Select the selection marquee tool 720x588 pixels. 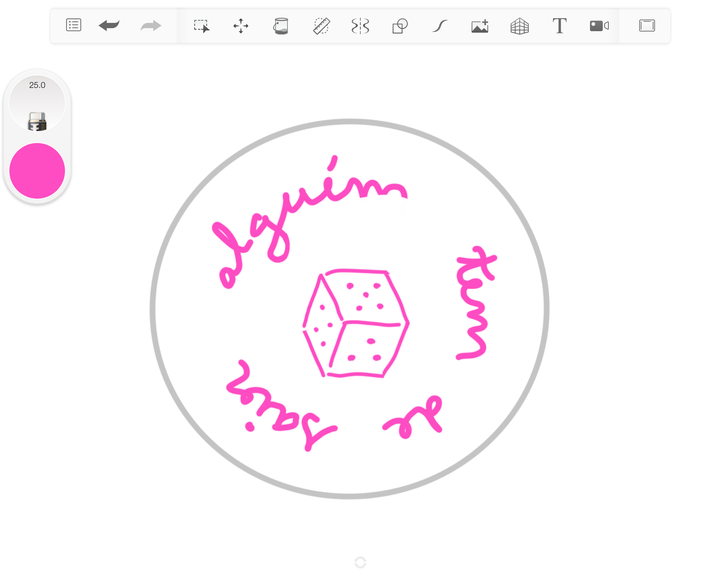pos(202,26)
